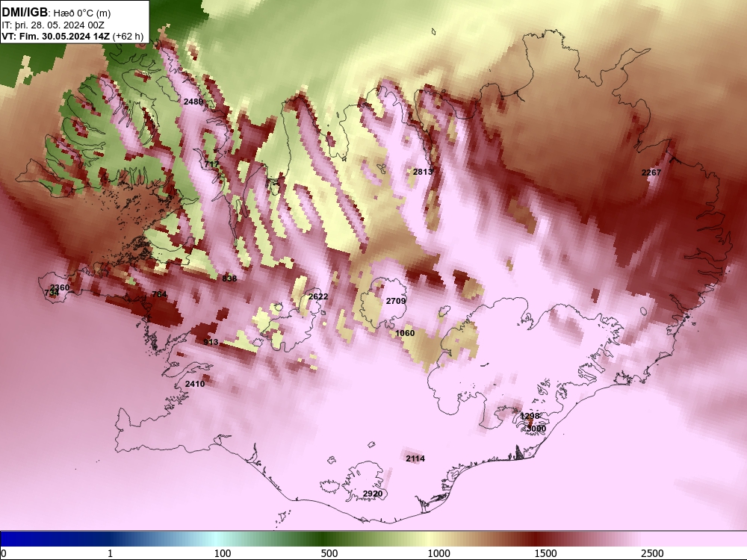
Task: Click the 2114 label on the map
Action: click(415, 458)
